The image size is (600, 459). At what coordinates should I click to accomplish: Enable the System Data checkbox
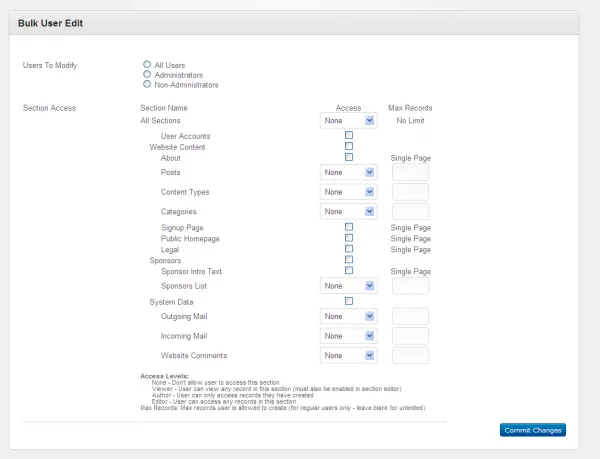pos(349,301)
